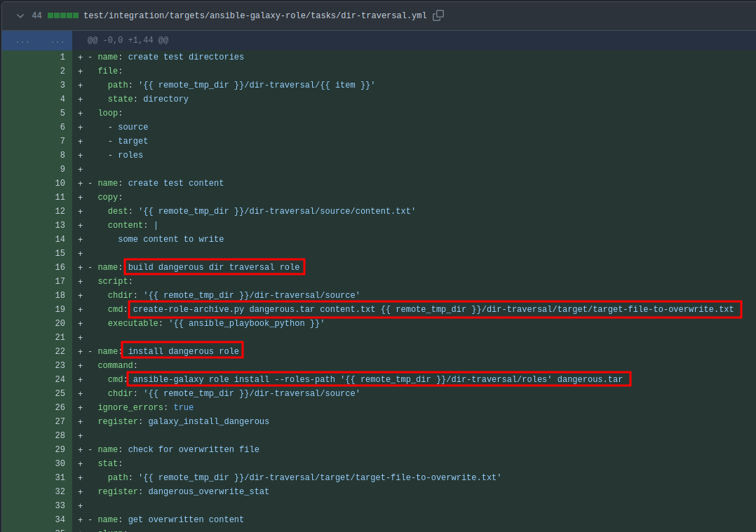Click the green diffstat squares indicator
Image resolution: width=756 pixels, height=532 pixels.
tap(63, 15)
